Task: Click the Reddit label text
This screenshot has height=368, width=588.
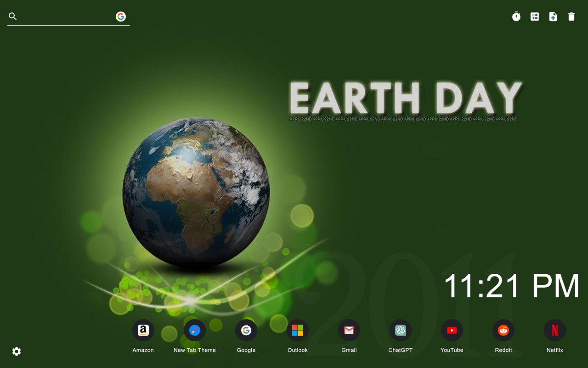Action: point(503,350)
